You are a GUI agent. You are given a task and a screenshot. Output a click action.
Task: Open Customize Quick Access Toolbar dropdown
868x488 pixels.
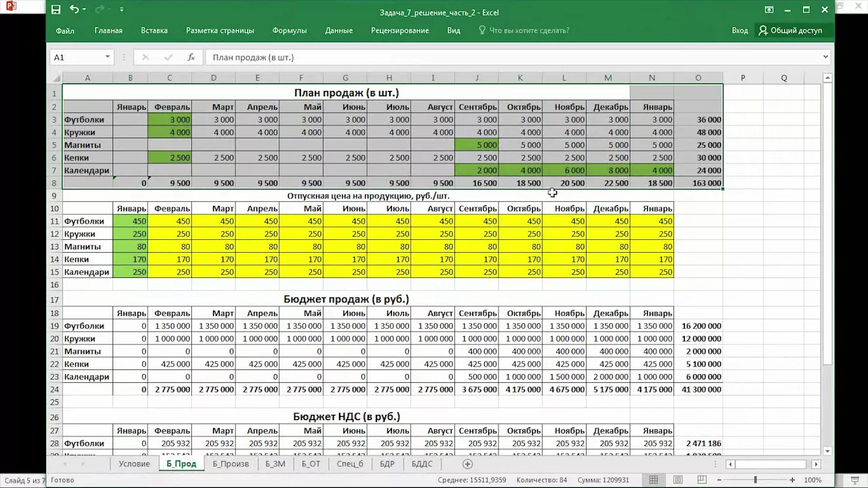click(121, 10)
